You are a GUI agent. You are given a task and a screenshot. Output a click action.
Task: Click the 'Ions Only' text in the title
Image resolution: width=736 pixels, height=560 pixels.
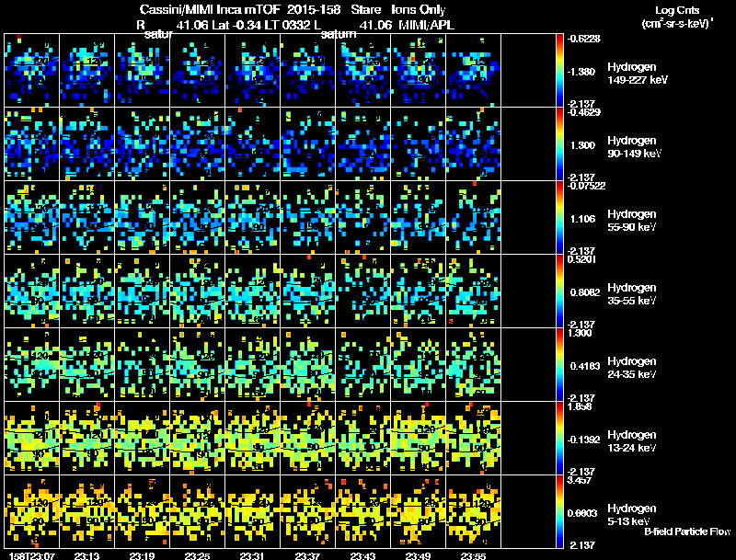(x=419, y=9)
